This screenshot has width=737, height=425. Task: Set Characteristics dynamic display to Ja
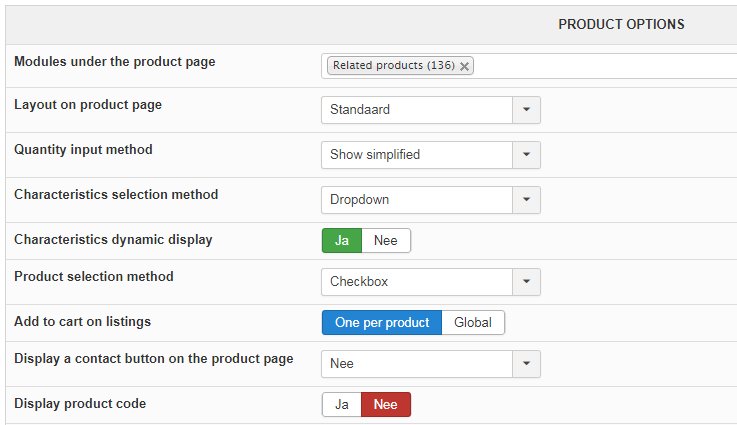point(342,241)
